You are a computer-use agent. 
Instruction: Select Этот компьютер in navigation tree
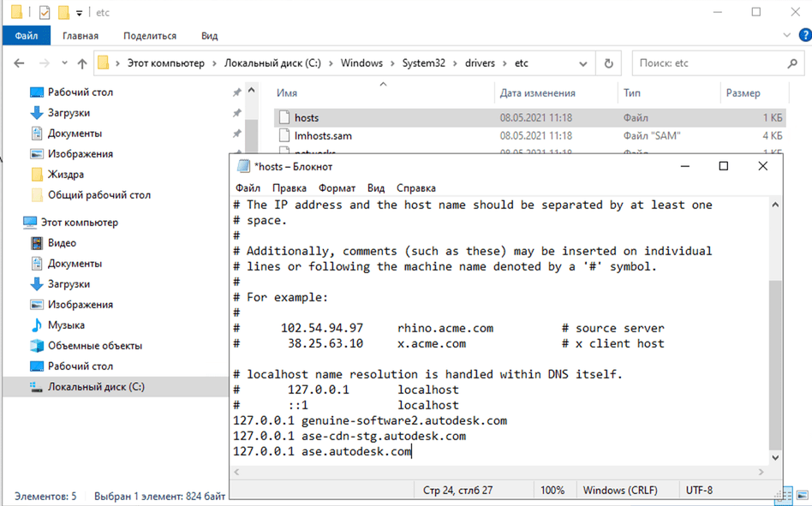pos(80,223)
